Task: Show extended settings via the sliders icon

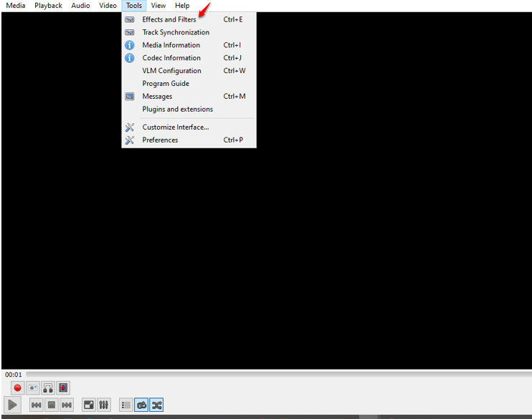Action: point(104,405)
